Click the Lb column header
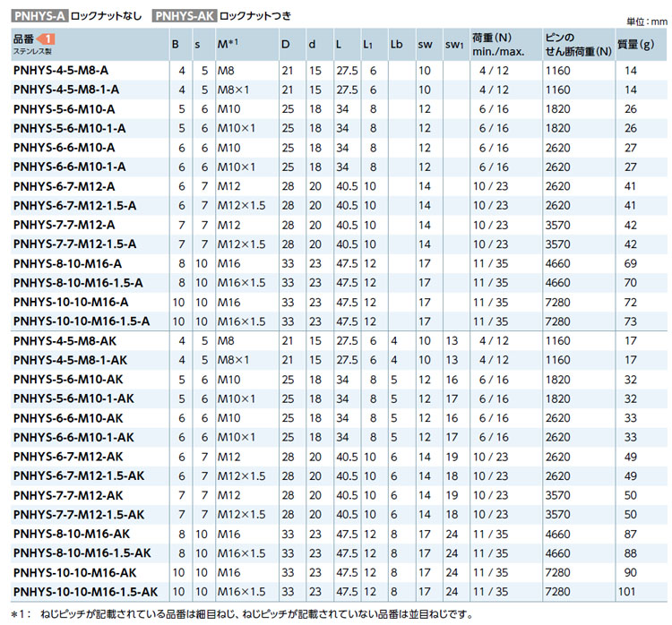This screenshot has width=672, height=625. [x=397, y=44]
